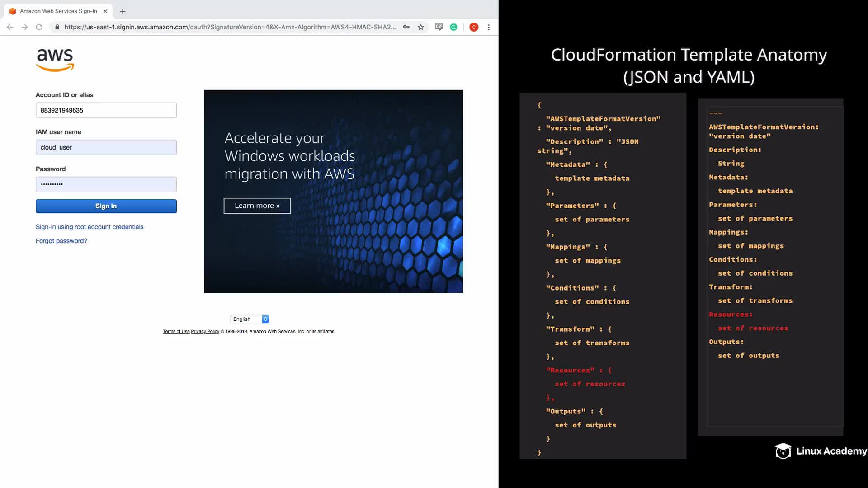
Task: Click the Learn more banner button
Action: click(x=257, y=206)
